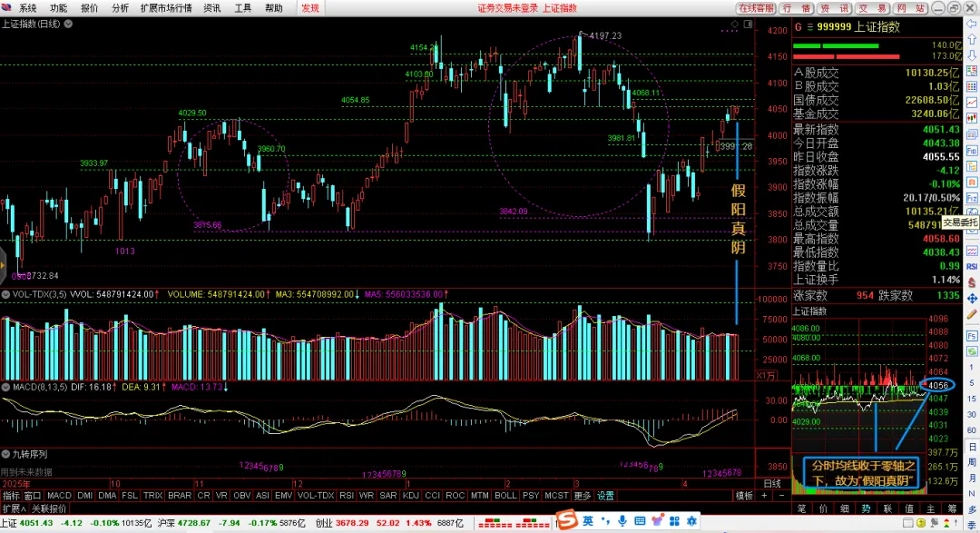Open the 模板 template dropdown

click(x=744, y=496)
